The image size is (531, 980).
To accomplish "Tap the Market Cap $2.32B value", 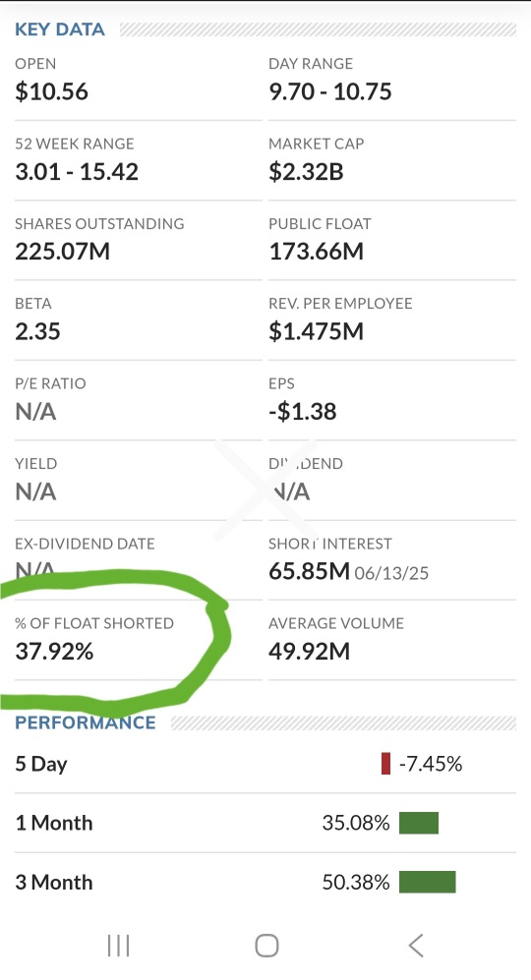I will [307, 172].
